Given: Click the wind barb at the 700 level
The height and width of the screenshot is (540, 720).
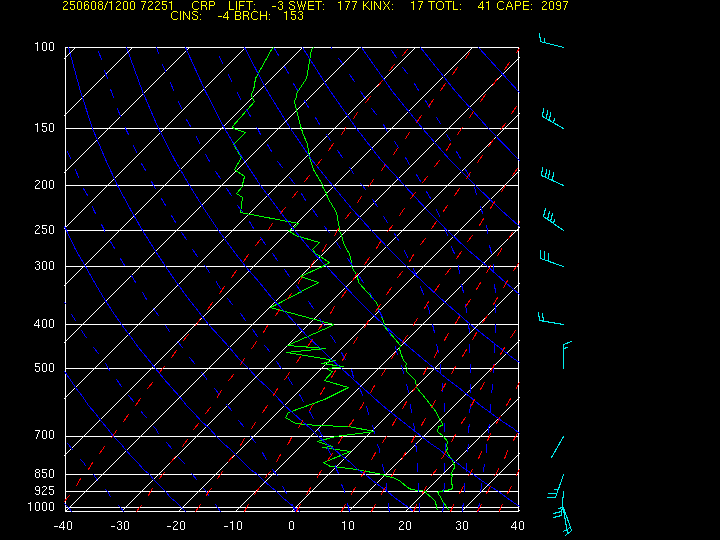Looking at the screenshot, I should pos(557,447).
